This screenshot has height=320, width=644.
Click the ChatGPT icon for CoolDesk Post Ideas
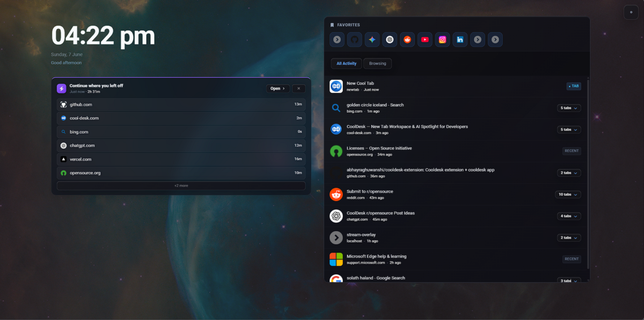(336, 216)
